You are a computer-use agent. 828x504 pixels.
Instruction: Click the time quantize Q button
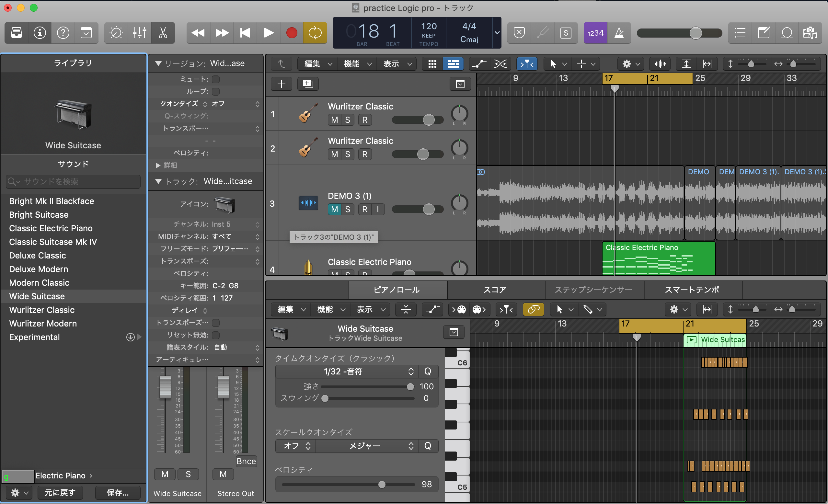(x=428, y=371)
